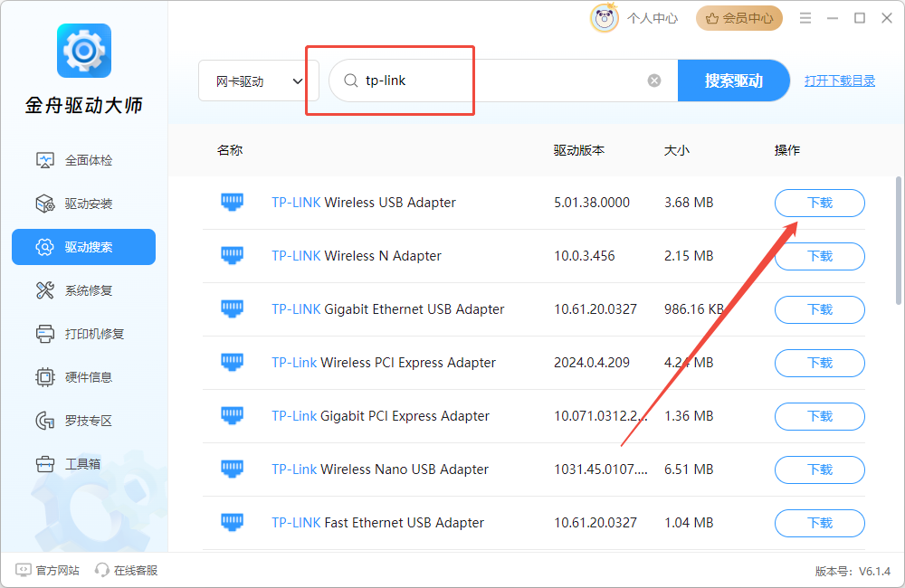Viewport: 905px width, 588px height.
Task: Click network card icon for Gigabit Ethernet USB Adapter
Action: [232, 309]
